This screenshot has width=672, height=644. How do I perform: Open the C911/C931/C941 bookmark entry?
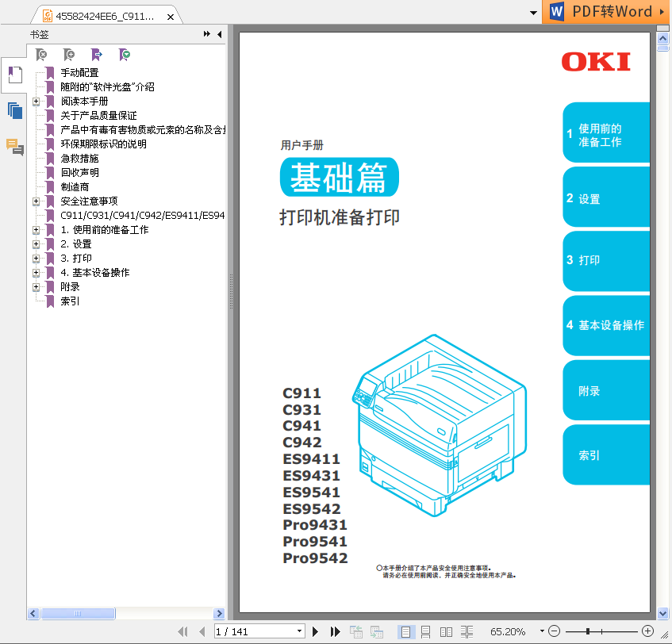[143, 216]
